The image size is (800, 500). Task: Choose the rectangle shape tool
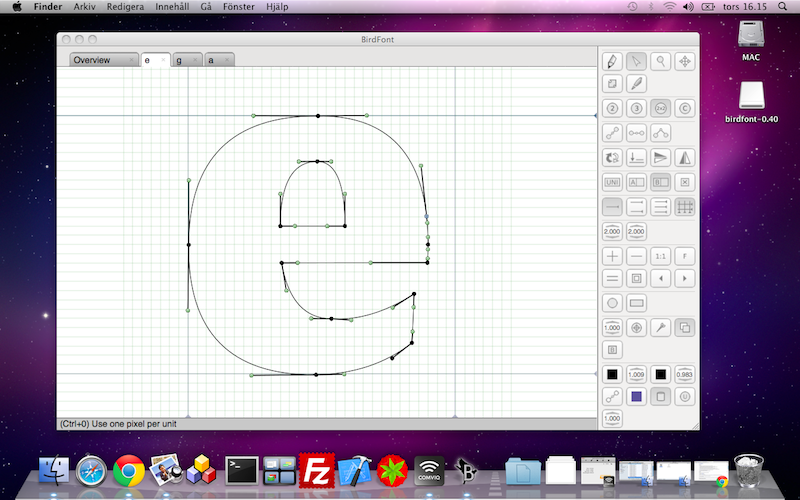click(636, 302)
